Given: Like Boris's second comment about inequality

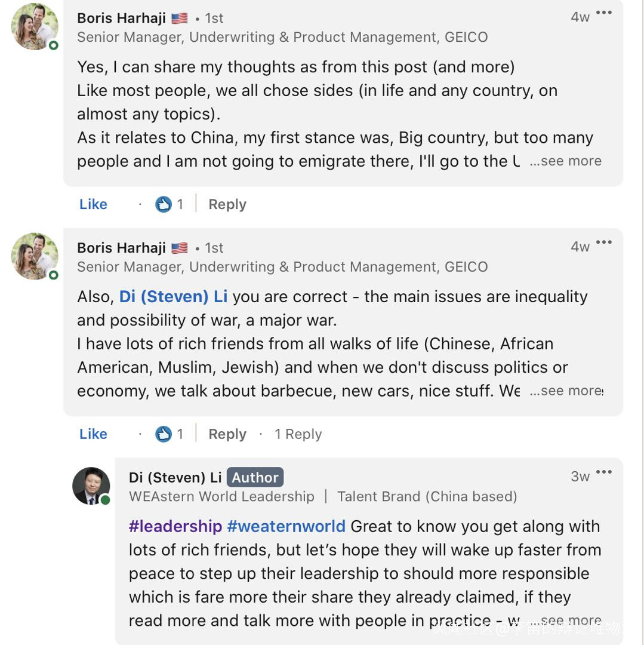Looking at the screenshot, I should point(93,434).
